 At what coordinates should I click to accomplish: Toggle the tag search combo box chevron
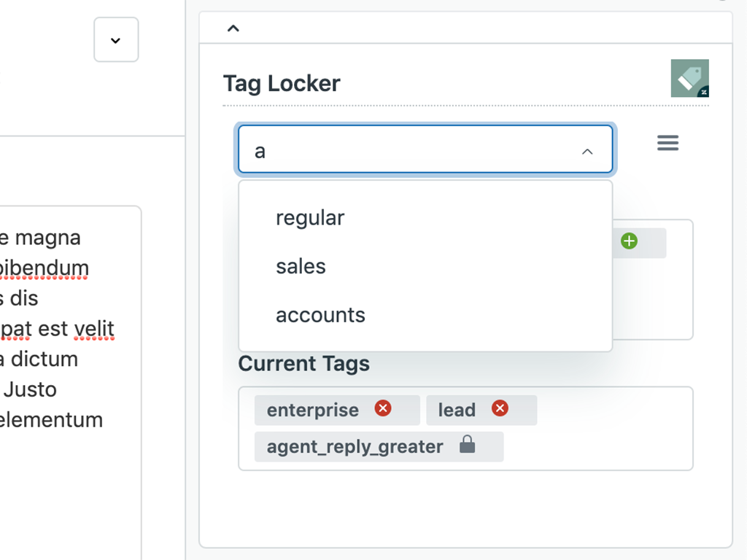pos(587,152)
